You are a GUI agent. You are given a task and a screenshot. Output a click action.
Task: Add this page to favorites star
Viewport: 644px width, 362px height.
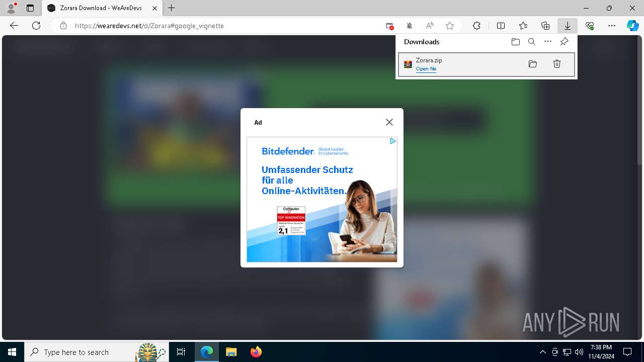click(x=450, y=26)
